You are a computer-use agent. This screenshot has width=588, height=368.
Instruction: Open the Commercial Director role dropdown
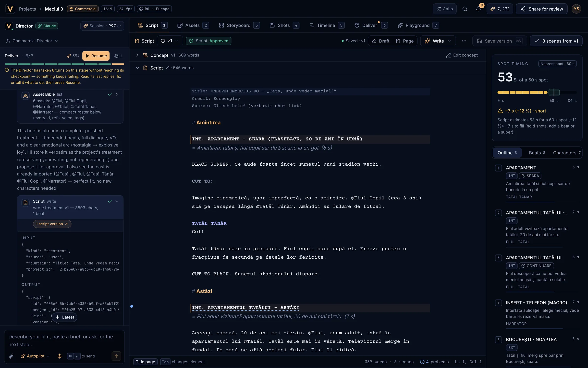tap(32, 41)
